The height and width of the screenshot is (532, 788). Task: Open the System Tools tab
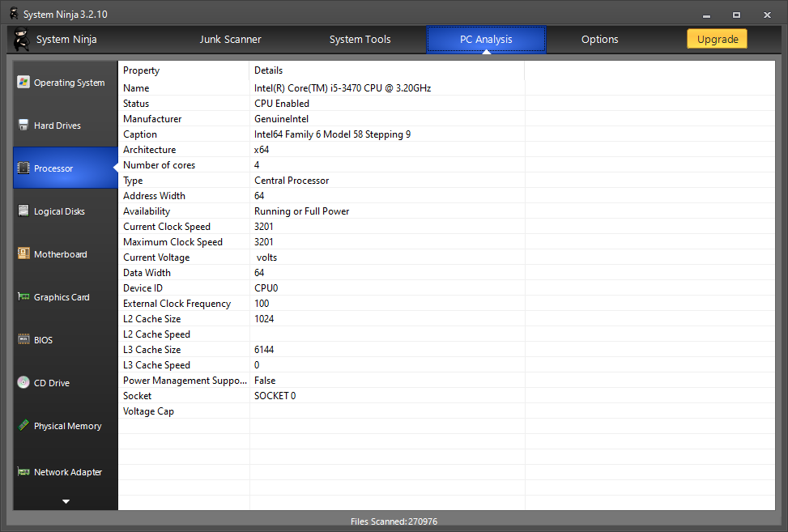[x=360, y=39]
